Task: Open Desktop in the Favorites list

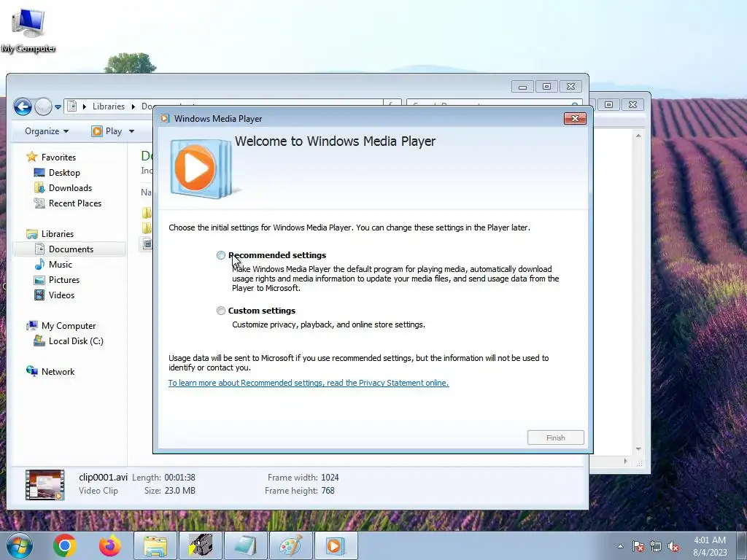Action: tap(64, 172)
